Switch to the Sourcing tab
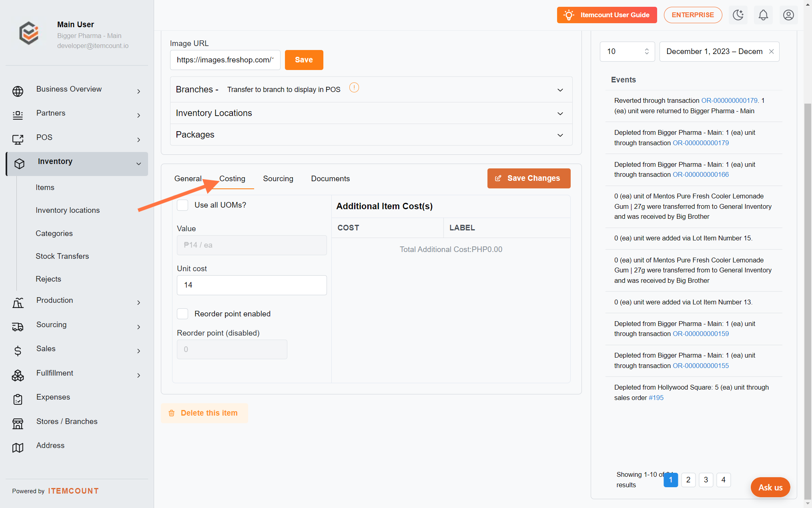 [278, 179]
